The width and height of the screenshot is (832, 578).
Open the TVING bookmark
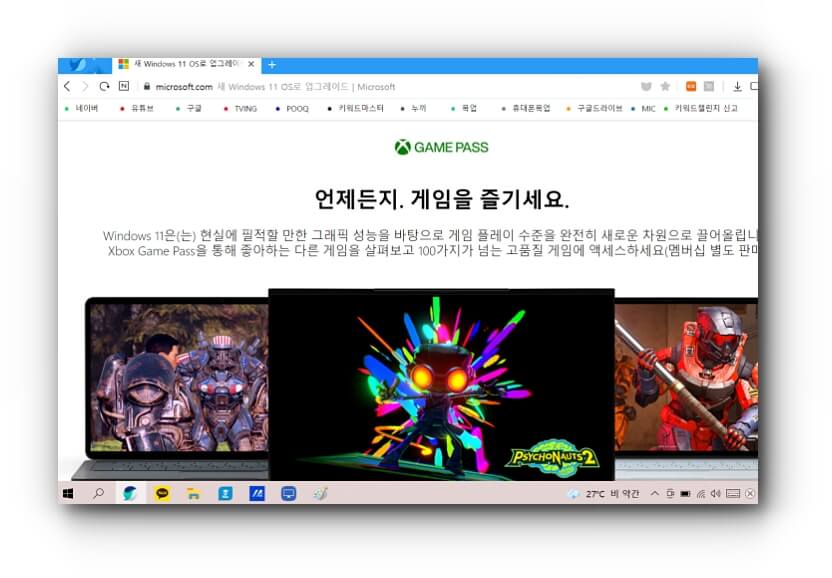(240, 108)
